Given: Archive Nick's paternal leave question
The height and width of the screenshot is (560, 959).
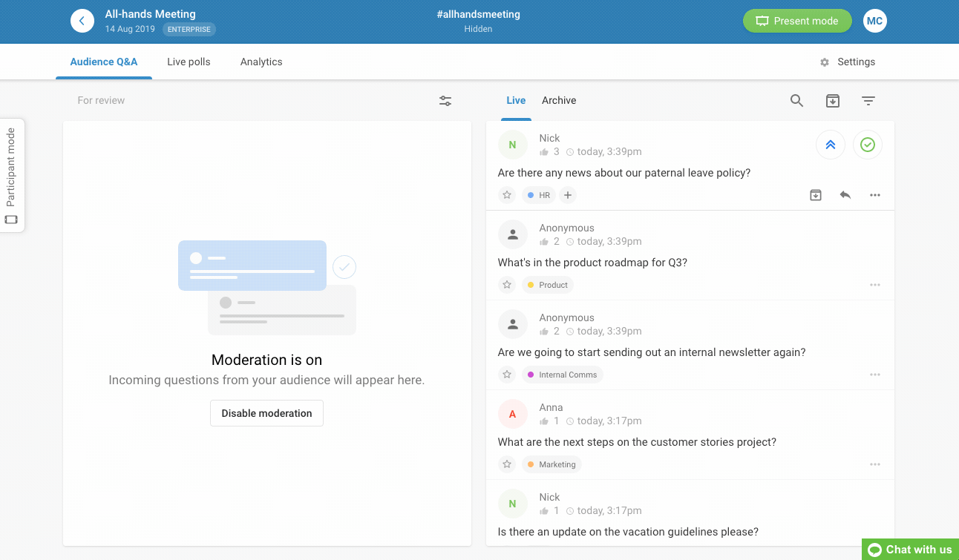Looking at the screenshot, I should tap(816, 195).
